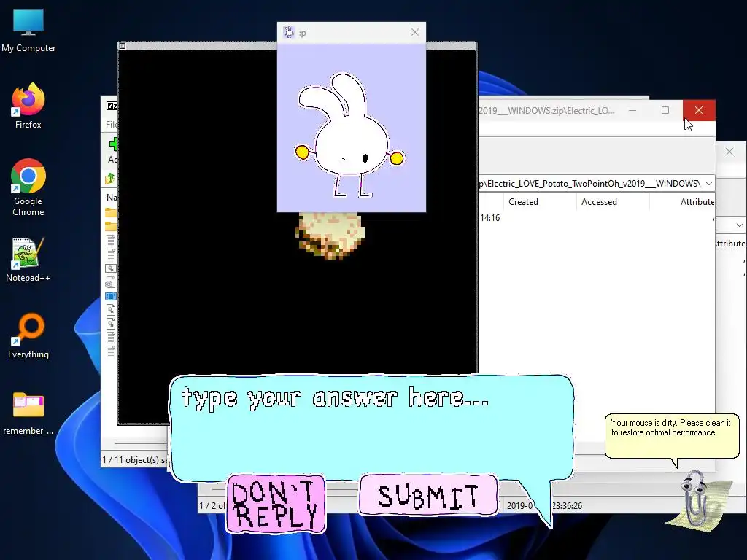Click the 14:16 time cell
This screenshot has width=747, height=560.
[x=489, y=218]
